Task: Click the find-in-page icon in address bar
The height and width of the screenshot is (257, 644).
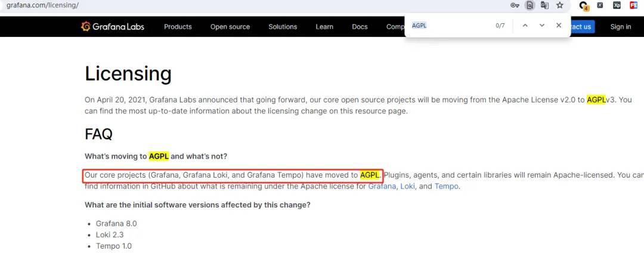Action: coord(530,5)
